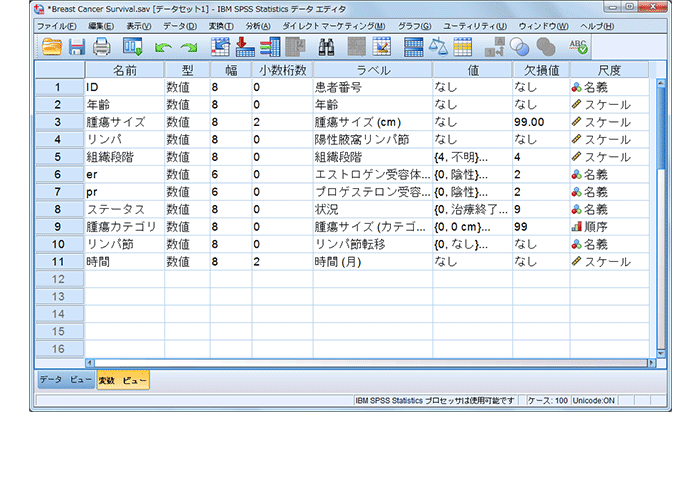
Task: Click the label cell 患者番号
Action: (x=373, y=88)
